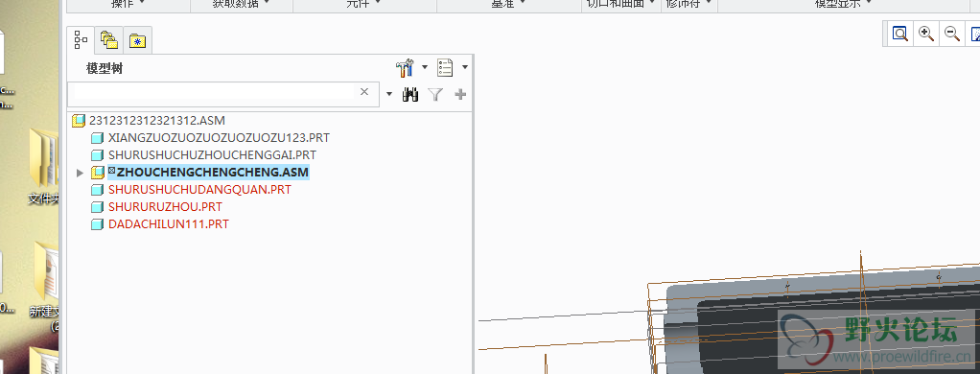This screenshot has height=374, width=980.
Task: Click the tree filter funnel icon
Action: [435, 94]
